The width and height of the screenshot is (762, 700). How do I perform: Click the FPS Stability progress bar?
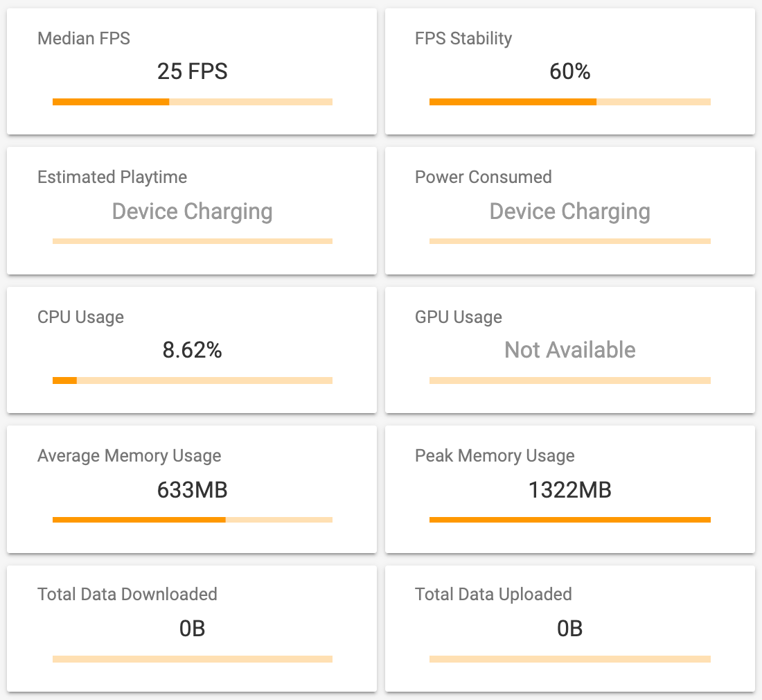569,102
